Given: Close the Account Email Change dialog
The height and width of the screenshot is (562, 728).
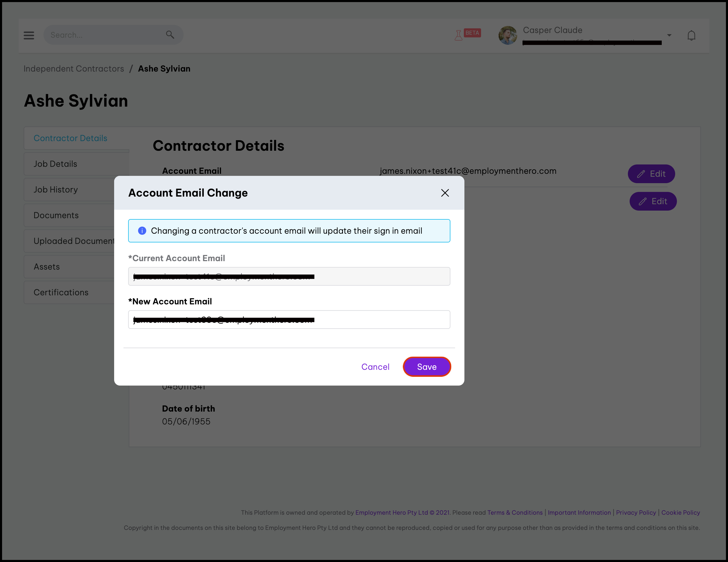Looking at the screenshot, I should (x=445, y=193).
